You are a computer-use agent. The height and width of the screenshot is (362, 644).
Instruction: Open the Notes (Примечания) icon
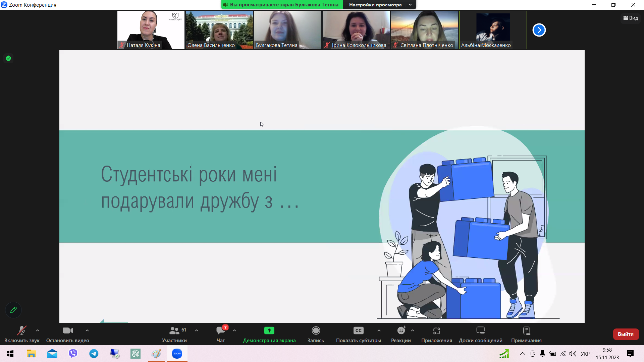tap(526, 331)
